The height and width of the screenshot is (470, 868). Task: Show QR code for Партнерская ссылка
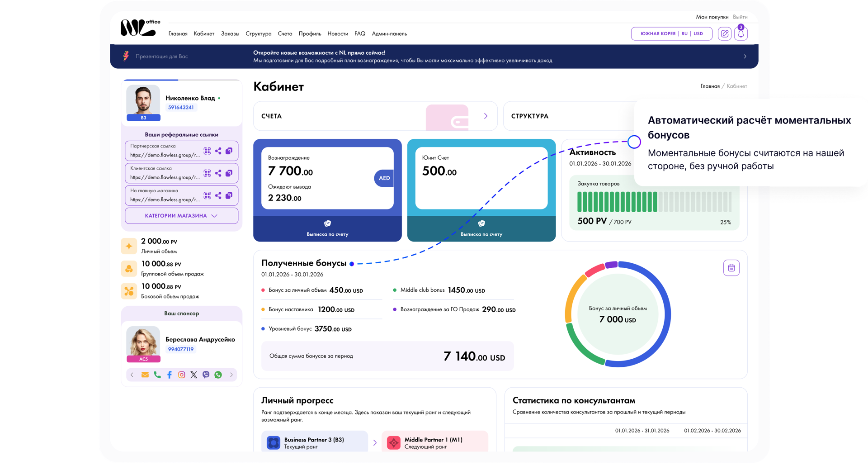[207, 151]
